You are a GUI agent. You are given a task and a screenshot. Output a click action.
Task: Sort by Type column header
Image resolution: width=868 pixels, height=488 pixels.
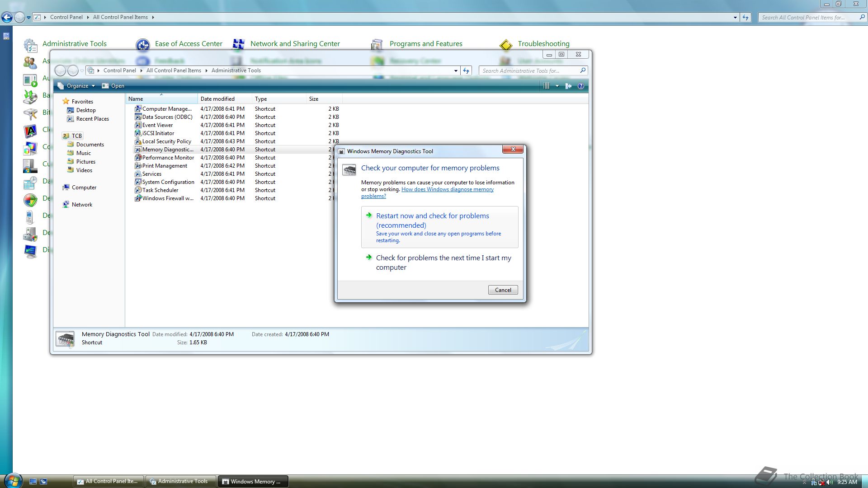click(279, 99)
